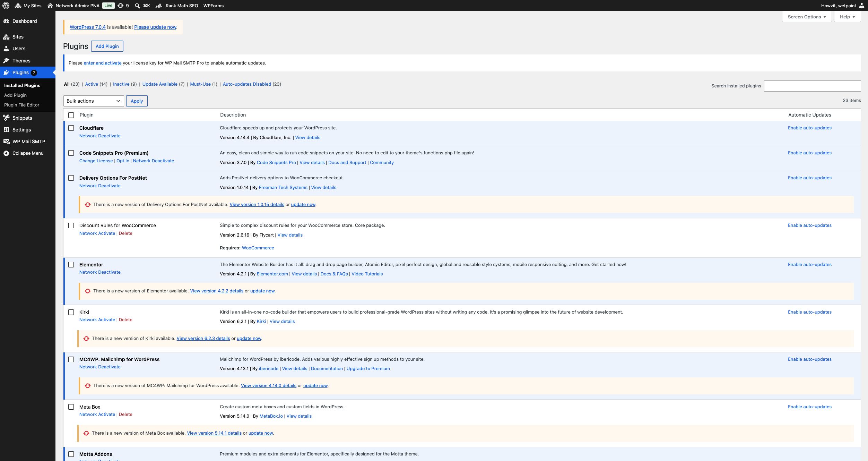This screenshot has height=461, width=868.
Task: Open Plugins sidebar menu item
Action: (20, 72)
